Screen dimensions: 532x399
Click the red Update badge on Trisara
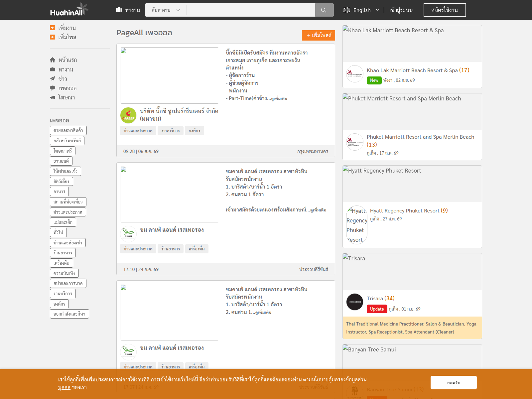click(377, 309)
